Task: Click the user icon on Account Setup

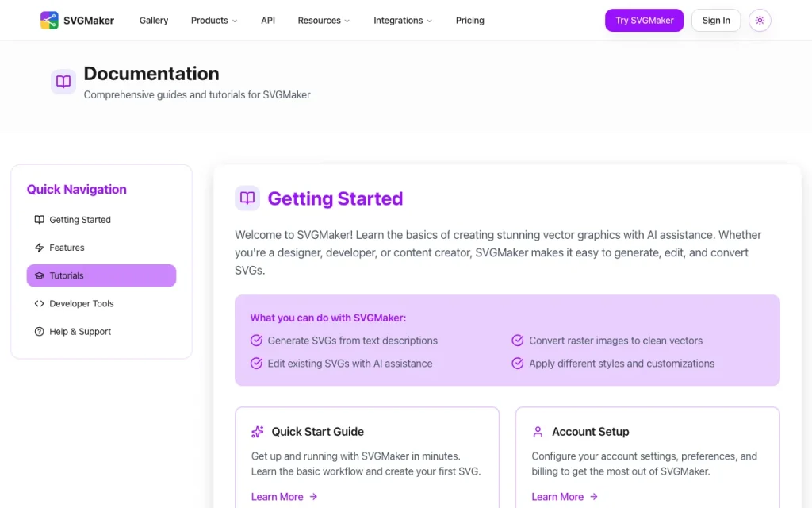Action: click(x=538, y=432)
